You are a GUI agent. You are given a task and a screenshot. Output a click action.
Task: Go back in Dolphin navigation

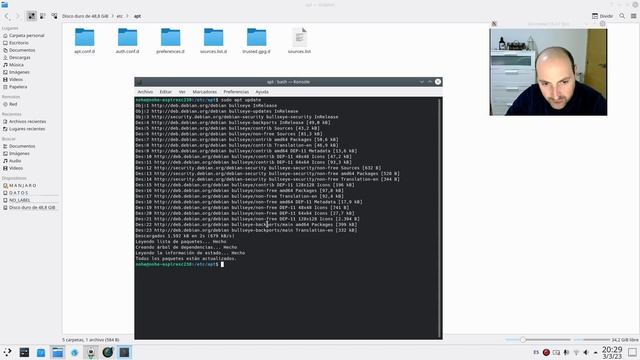click(7, 16)
